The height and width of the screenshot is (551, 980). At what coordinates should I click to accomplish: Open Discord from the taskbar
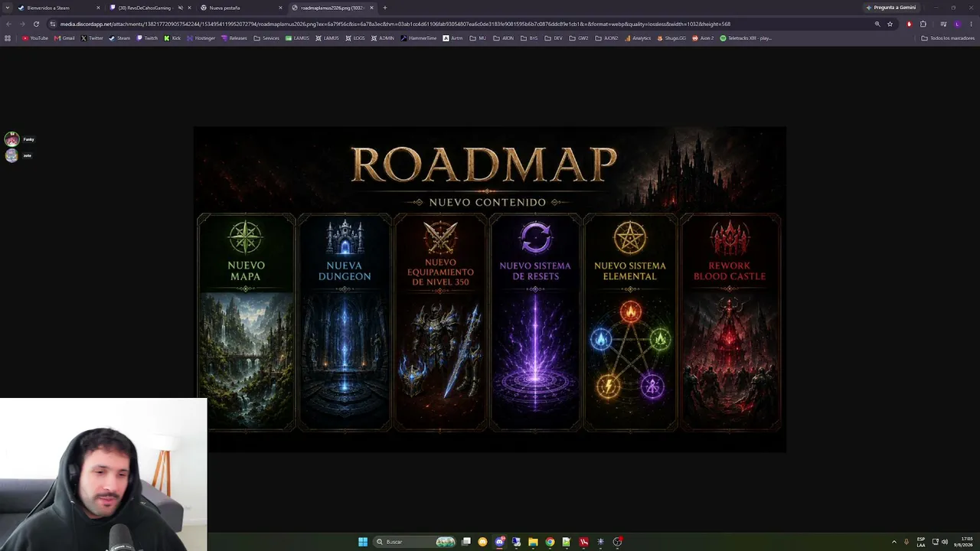pos(499,542)
